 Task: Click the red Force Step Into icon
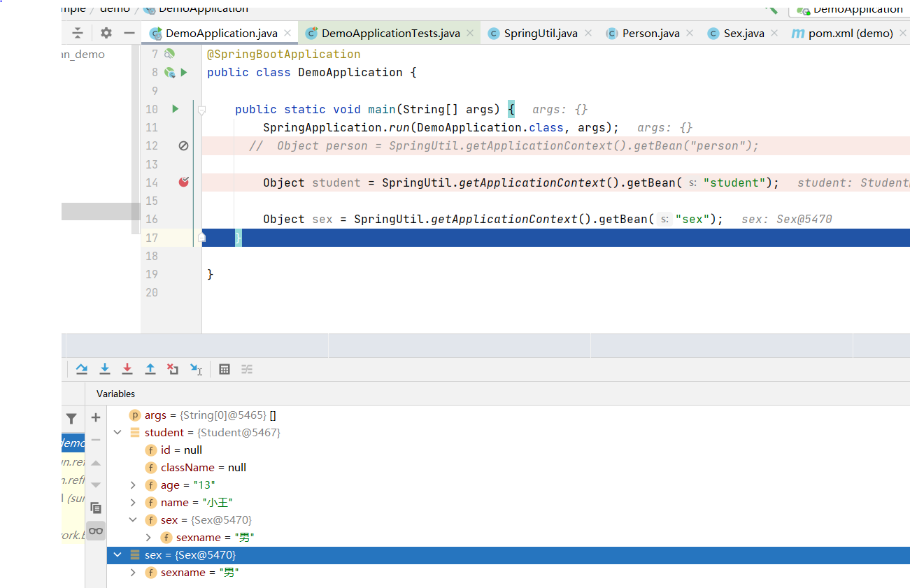[127, 369]
